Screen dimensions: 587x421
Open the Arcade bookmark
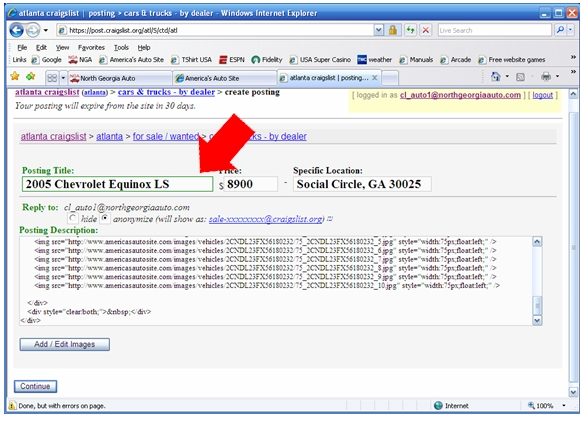456,60
